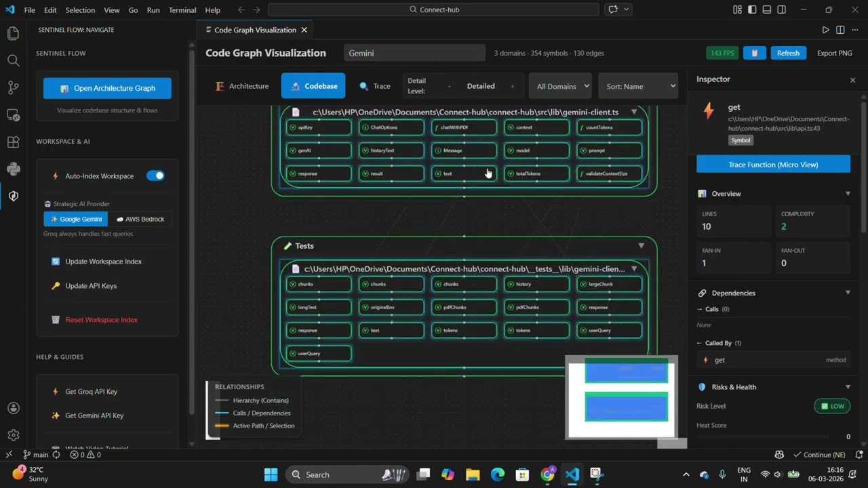Open the Extensions view
The width and height of the screenshot is (868, 488).
[x=13, y=142]
